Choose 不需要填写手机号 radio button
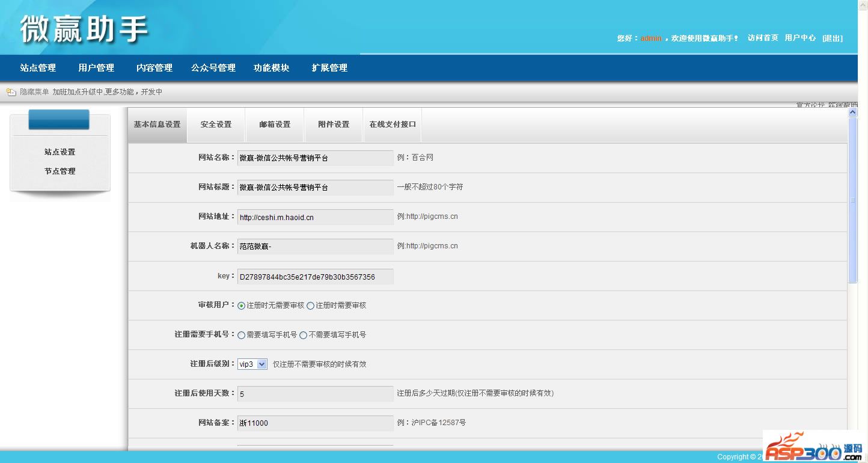The height and width of the screenshot is (463, 868). (304, 335)
